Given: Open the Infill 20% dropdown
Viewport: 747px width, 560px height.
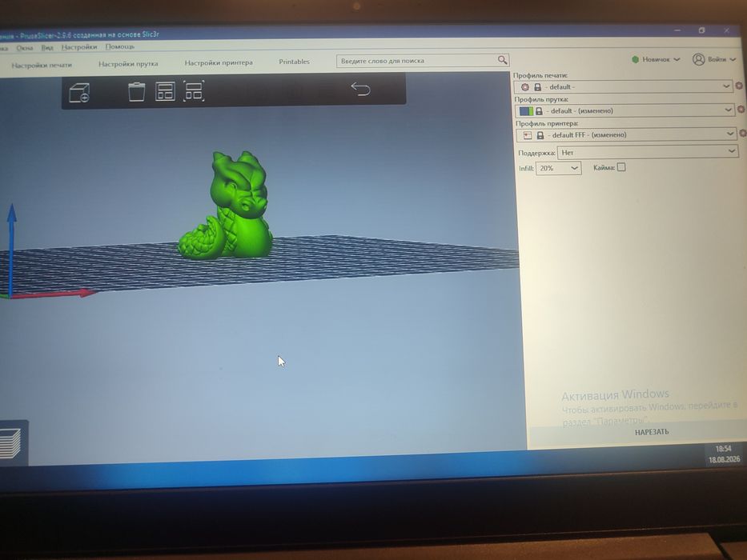Looking at the screenshot, I should pos(558,168).
